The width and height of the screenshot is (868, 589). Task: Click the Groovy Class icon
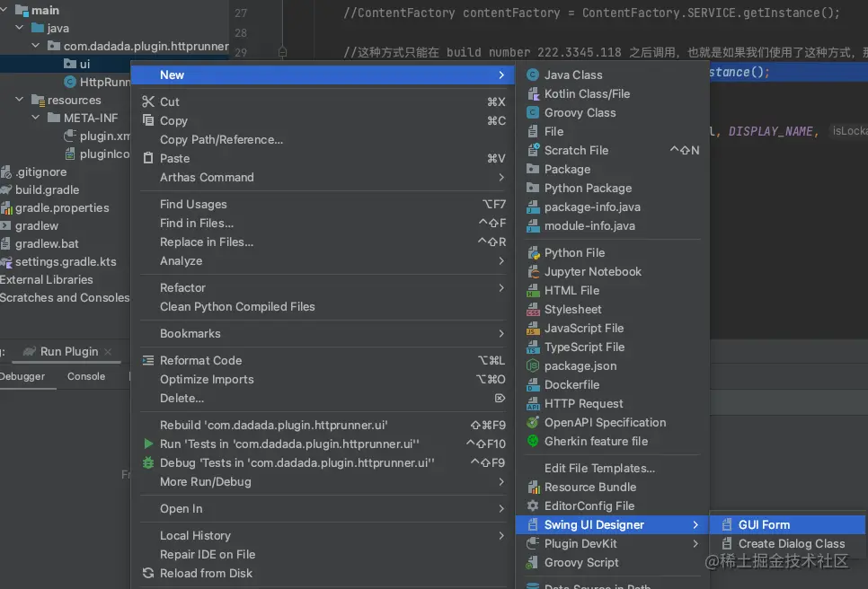click(x=533, y=113)
